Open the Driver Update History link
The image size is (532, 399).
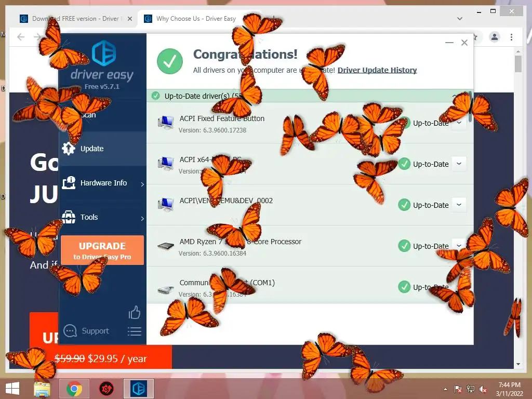coord(377,70)
